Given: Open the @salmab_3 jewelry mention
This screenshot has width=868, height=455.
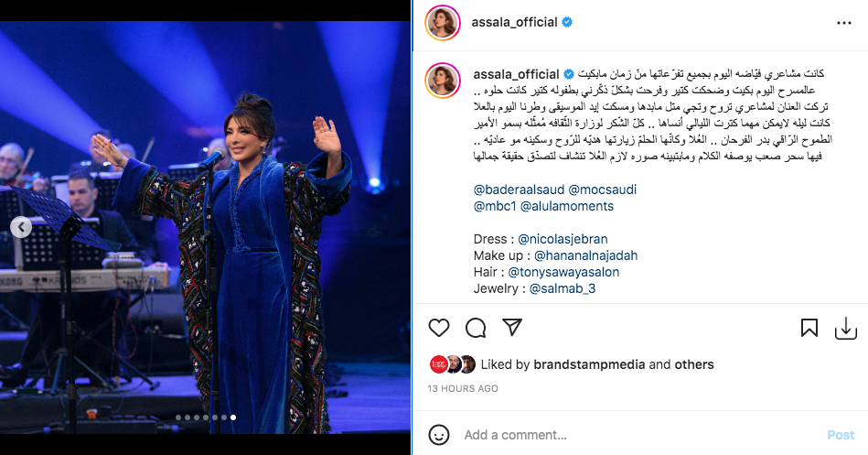Looking at the screenshot, I should [x=563, y=288].
